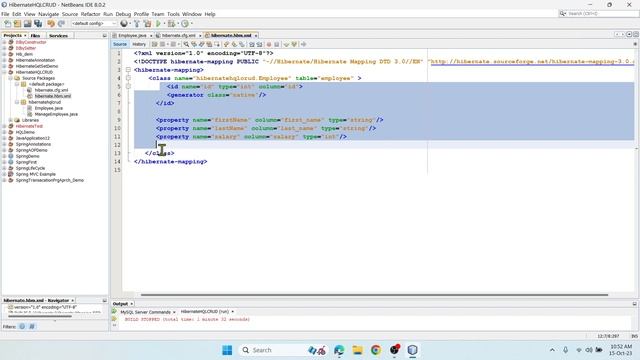This screenshot has width=640, height=360.
Task: Switch to the hibernate.cfg.xml editor tab
Action: coord(178,36)
